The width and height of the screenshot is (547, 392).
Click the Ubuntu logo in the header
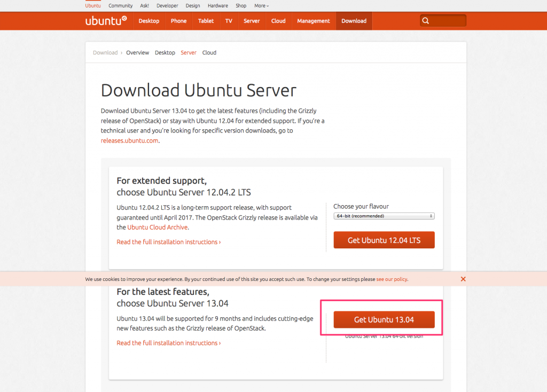click(106, 21)
